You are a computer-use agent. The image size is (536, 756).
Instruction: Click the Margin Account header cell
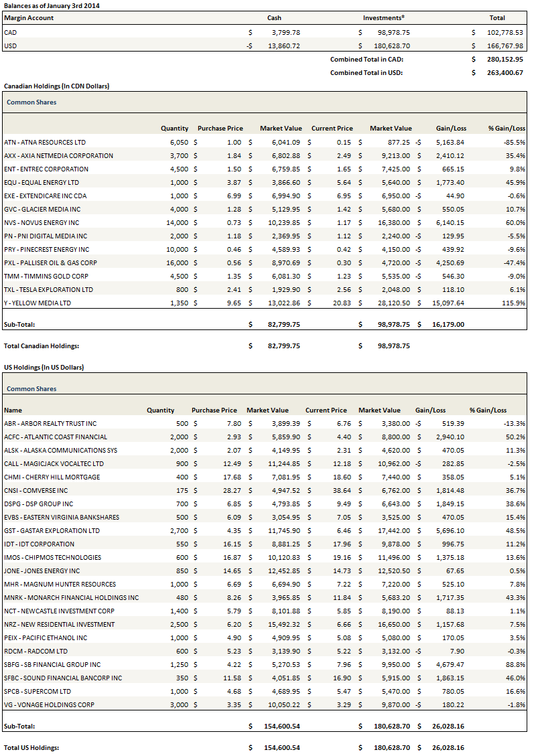tap(29, 18)
